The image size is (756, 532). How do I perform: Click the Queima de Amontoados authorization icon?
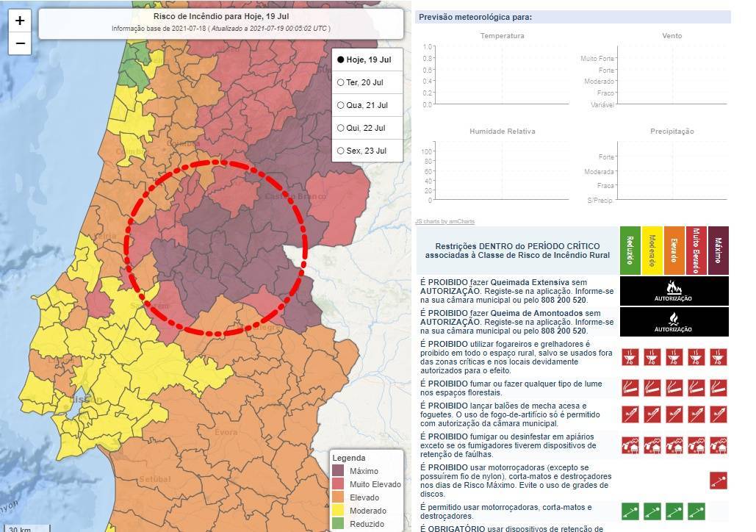[x=674, y=321]
